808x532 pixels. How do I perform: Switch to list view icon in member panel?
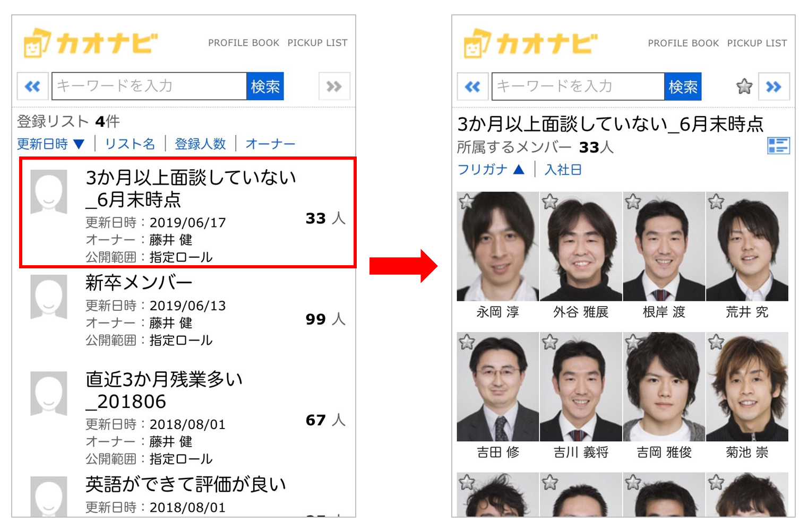(778, 145)
